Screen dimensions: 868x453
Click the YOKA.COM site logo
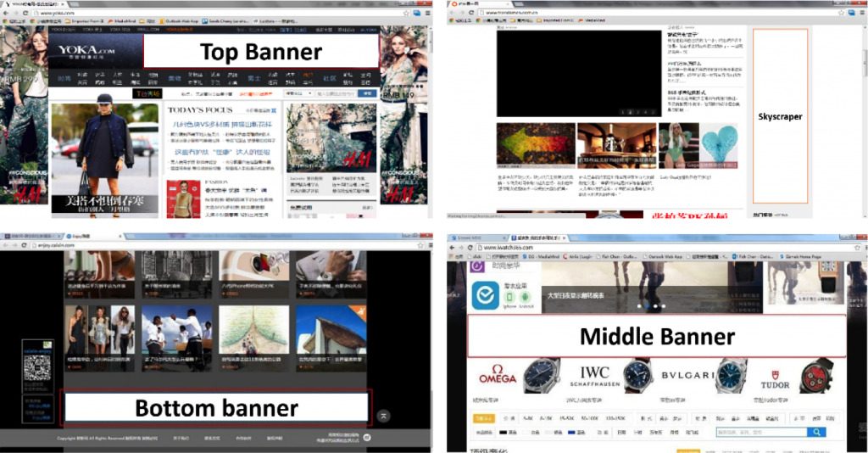click(87, 52)
